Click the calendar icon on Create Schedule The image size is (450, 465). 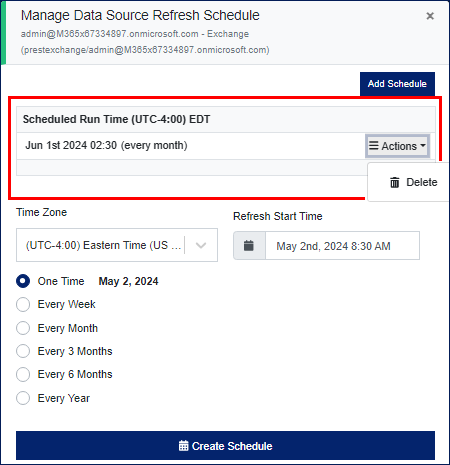(183, 446)
